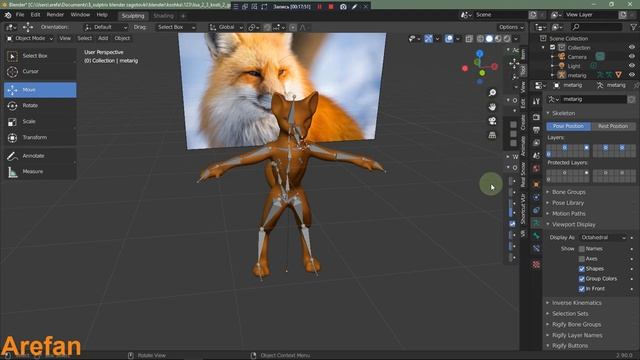Open Scene properties tab icon

click(x=536, y=156)
